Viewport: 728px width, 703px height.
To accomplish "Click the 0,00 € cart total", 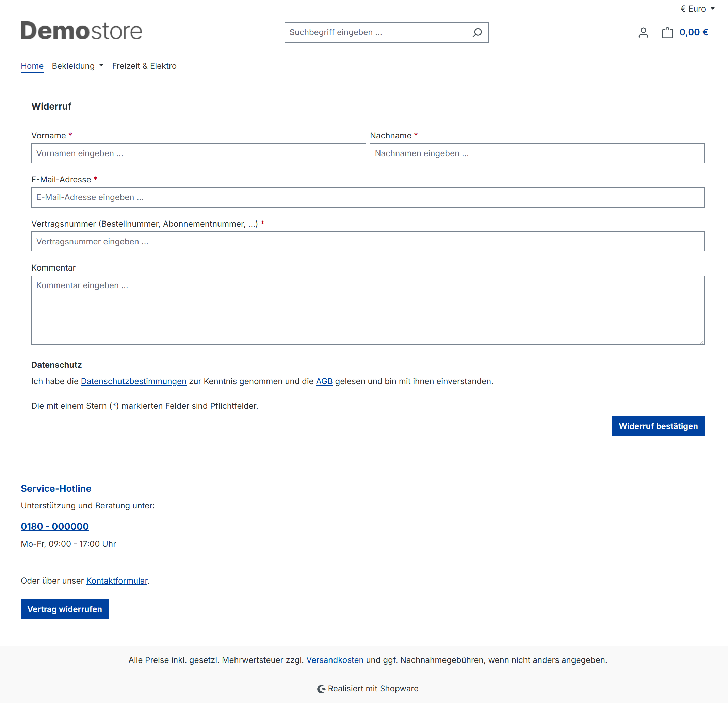I will coord(694,32).
